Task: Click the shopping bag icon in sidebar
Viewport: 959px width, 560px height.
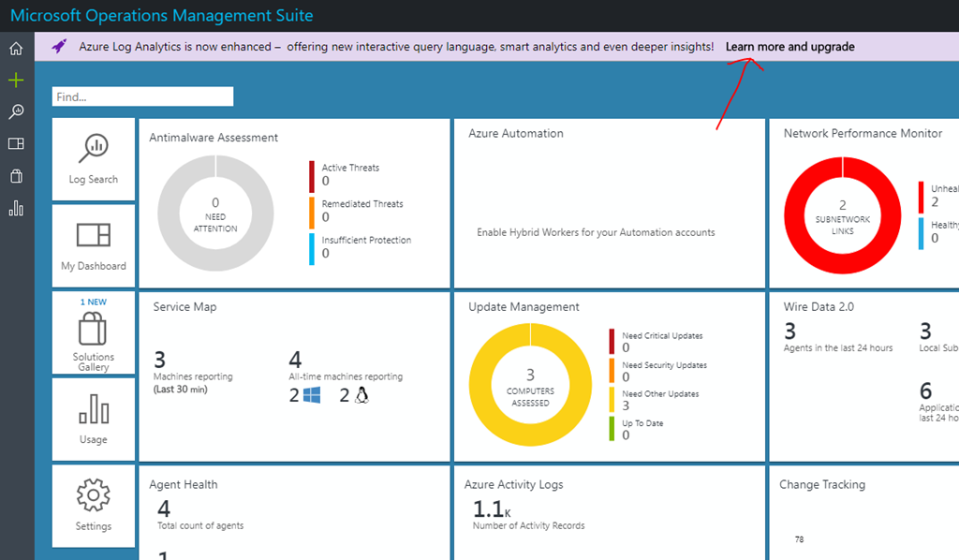Action: 16,176
